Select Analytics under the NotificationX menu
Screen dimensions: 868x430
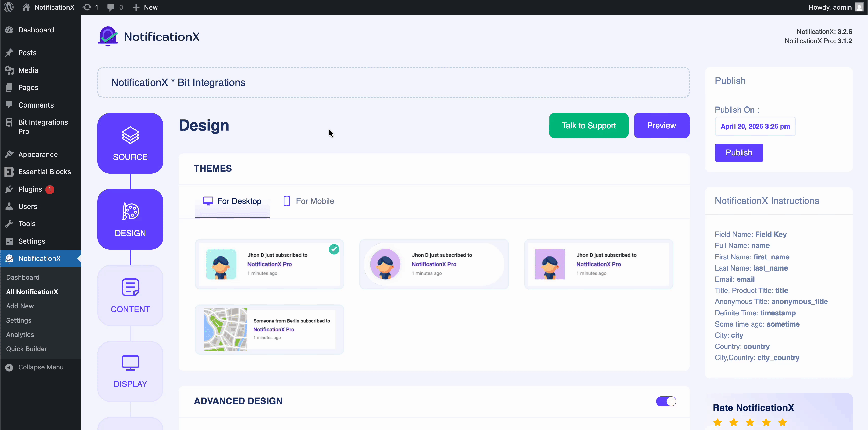pyautogui.click(x=20, y=334)
